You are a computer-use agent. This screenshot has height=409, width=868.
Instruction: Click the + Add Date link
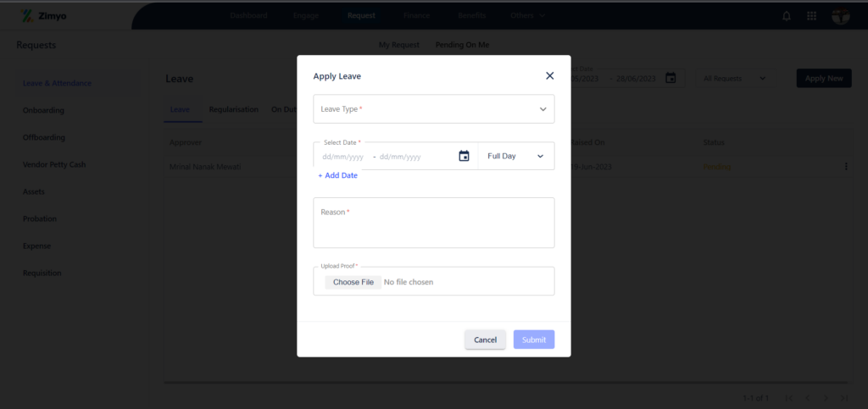click(337, 175)
